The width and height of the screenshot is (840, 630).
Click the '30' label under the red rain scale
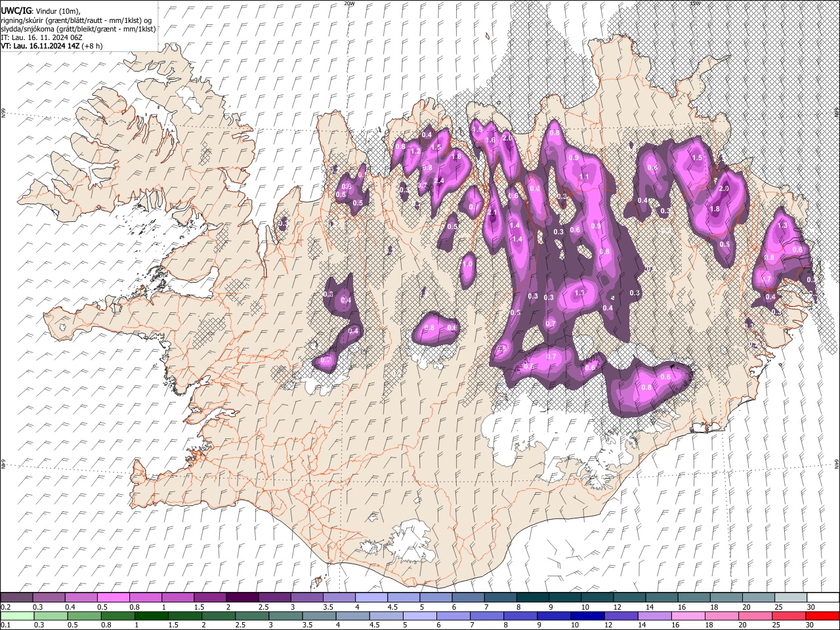pyautogui.click(x=810, y=625)
